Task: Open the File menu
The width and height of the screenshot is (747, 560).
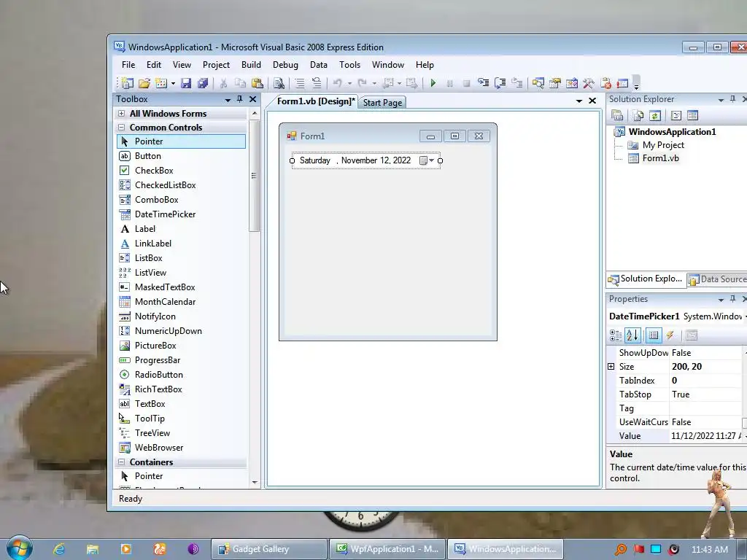Action: pos(128,65)
